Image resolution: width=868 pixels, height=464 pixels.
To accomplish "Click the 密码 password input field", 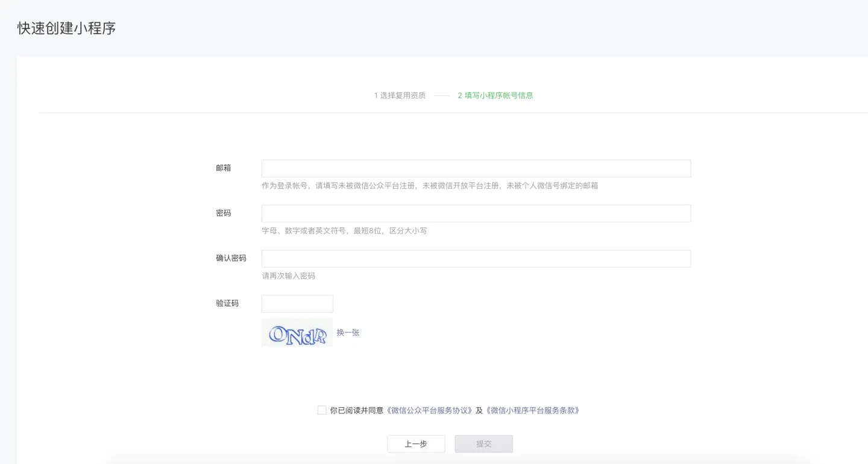I will click(475, 213).
